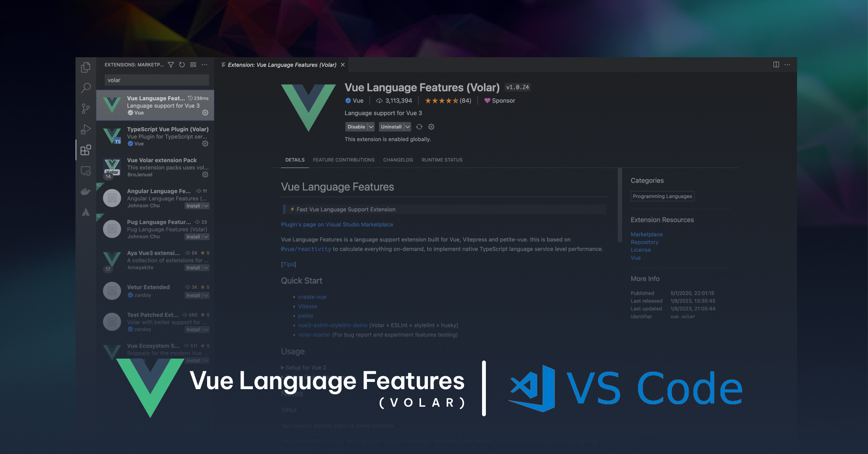Select the FEATURE CONTRIBUTIONS tab
This screenshot has height=454, width=868.
point(343,159)
